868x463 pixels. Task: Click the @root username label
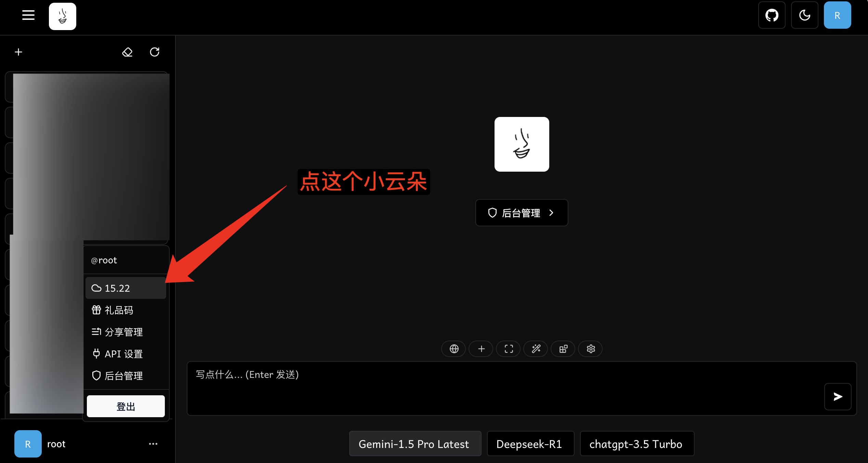click(x=104, y=260)
